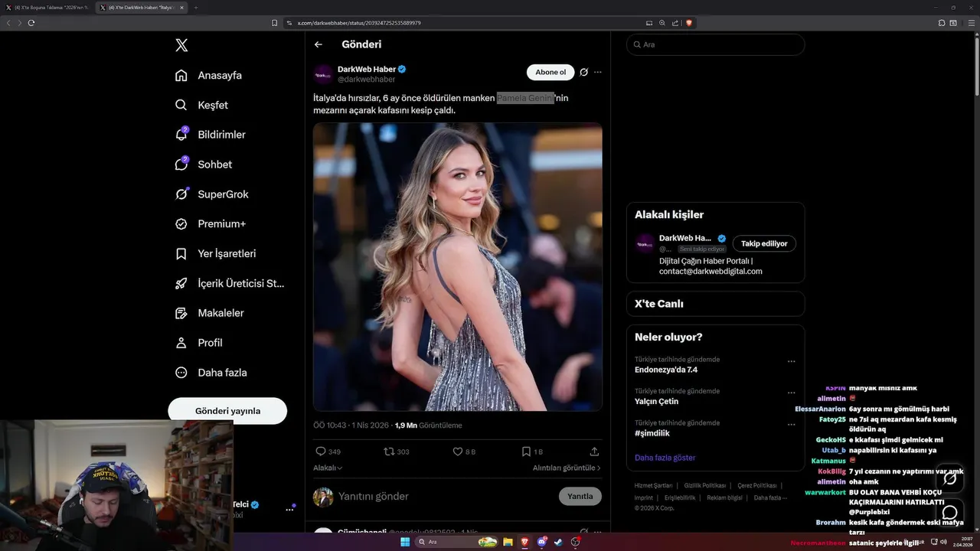Open the X logo home link

[181, 45]
